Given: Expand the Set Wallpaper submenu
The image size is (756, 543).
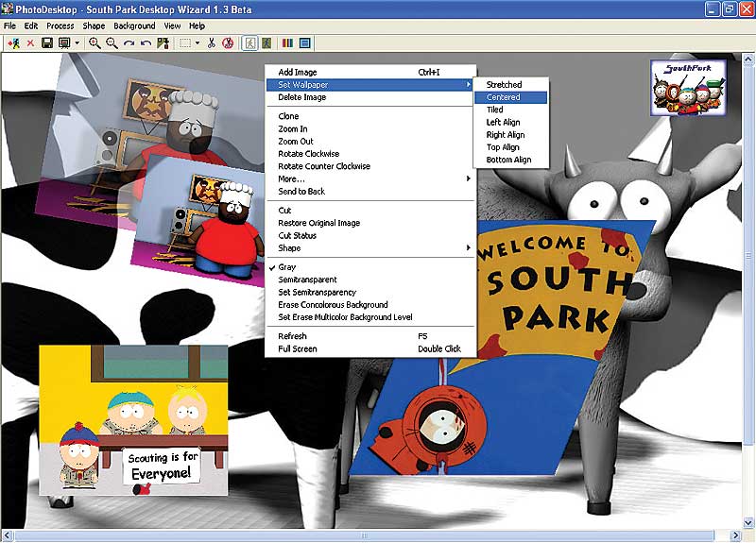Looking at the screenshot, I should 370,85.
